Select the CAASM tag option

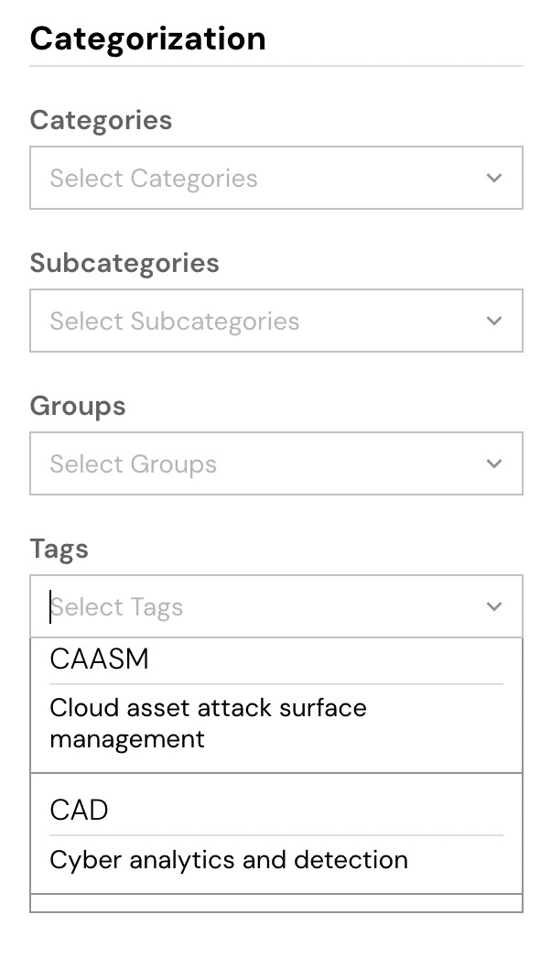[x=99, y=659]
